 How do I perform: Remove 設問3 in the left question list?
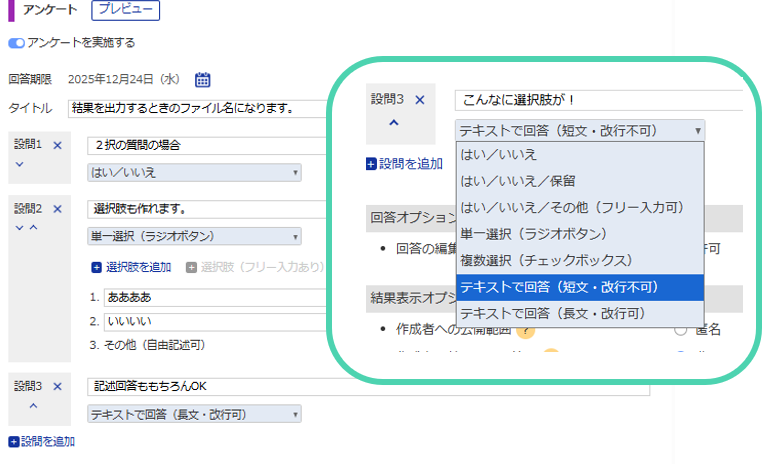57,386
